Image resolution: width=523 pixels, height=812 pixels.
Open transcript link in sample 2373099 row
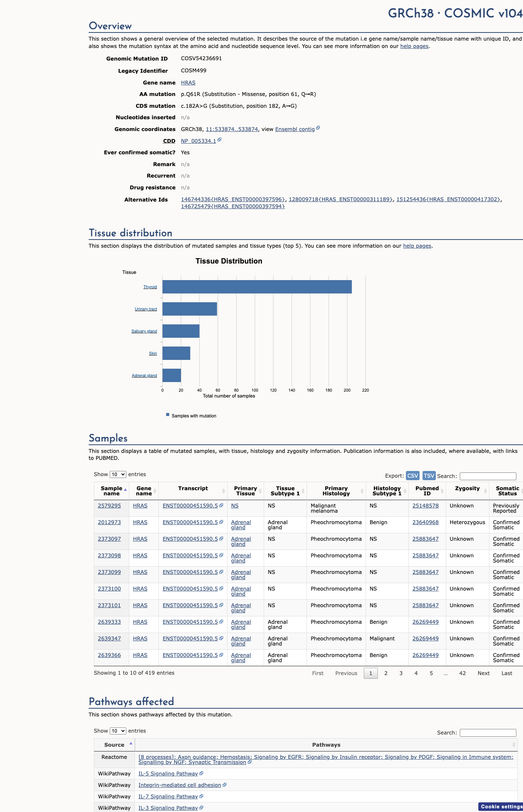coord(190,572)
